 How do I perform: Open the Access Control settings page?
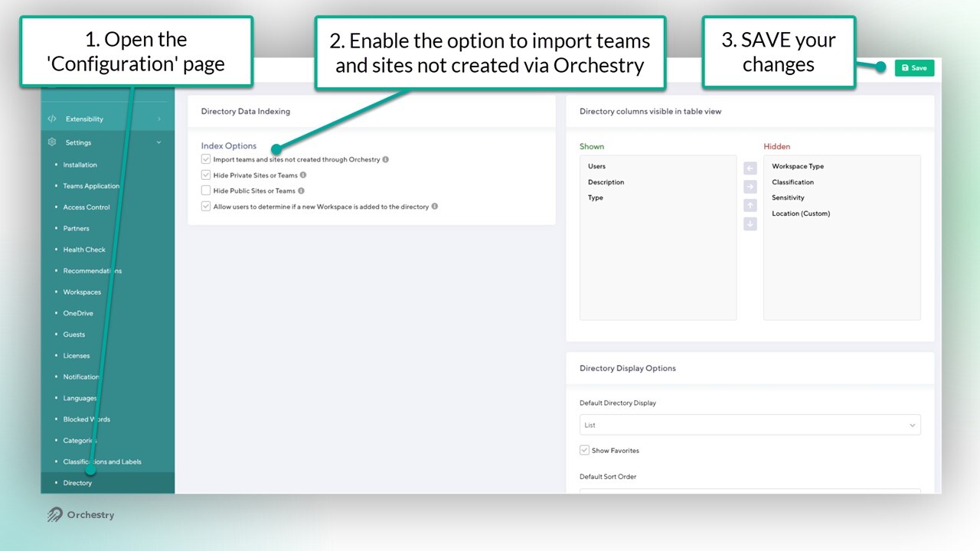[87, 207]
